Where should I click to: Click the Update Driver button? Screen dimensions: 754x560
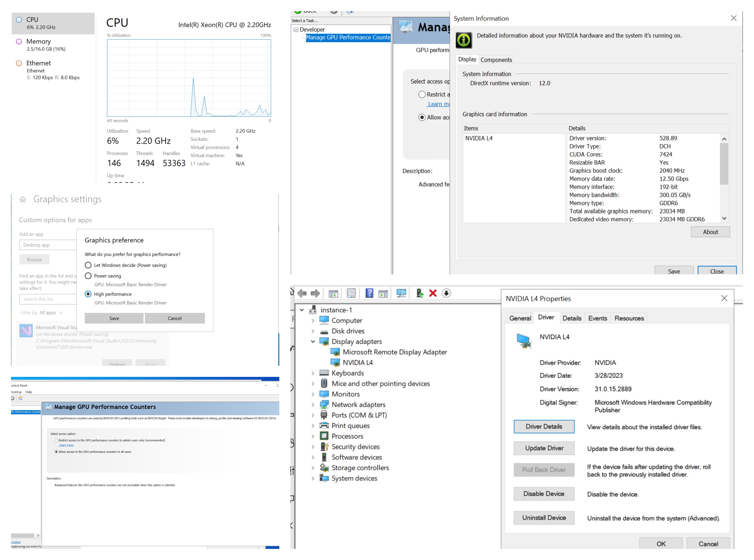(x=544, y=448)
